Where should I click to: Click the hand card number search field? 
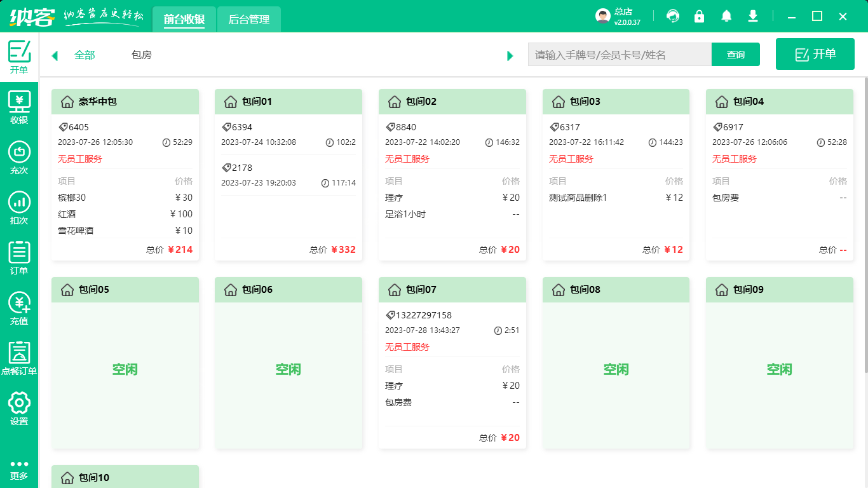620,55
